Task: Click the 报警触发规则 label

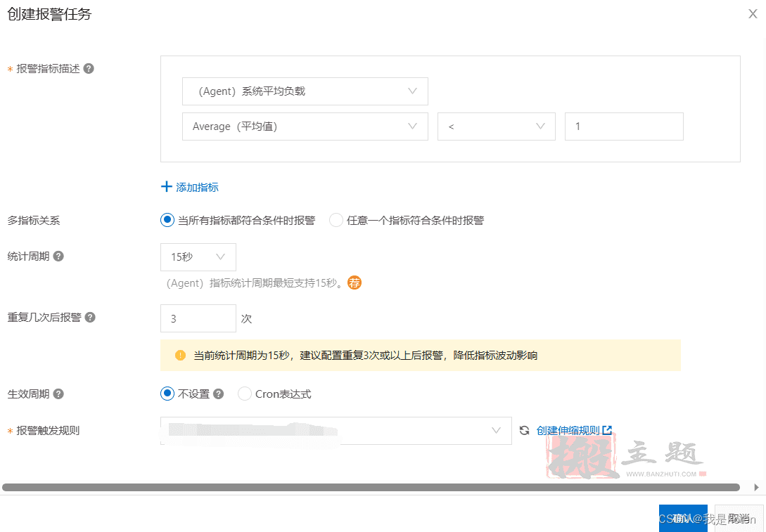Action: [x=48, y=431]
